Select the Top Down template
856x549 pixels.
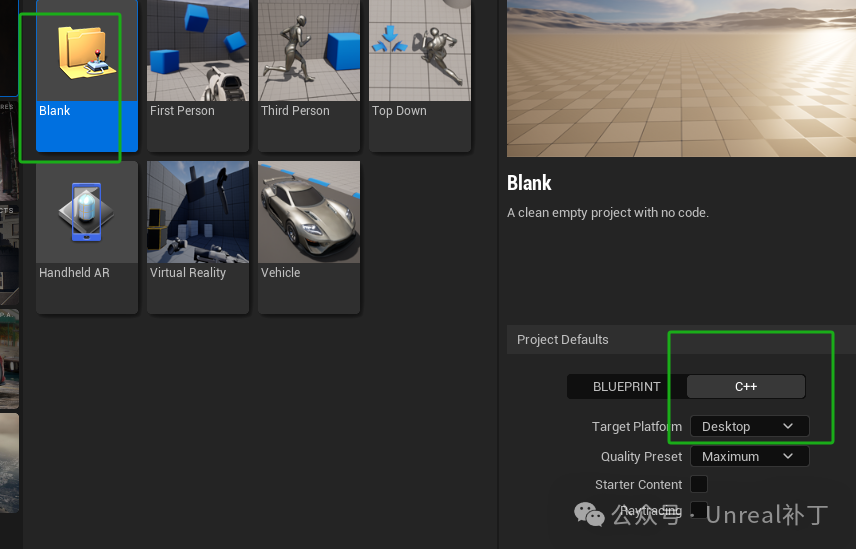pos(420,75)
